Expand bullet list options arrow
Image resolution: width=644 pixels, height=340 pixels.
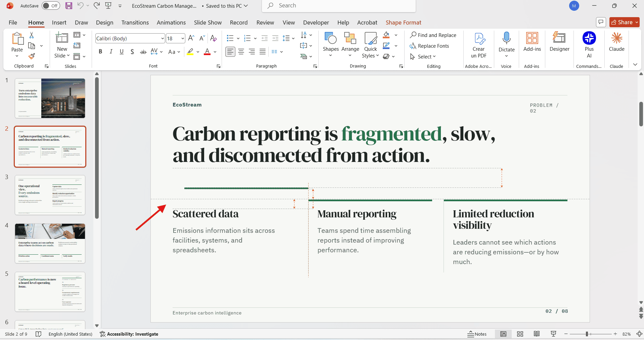coord(238,38)
